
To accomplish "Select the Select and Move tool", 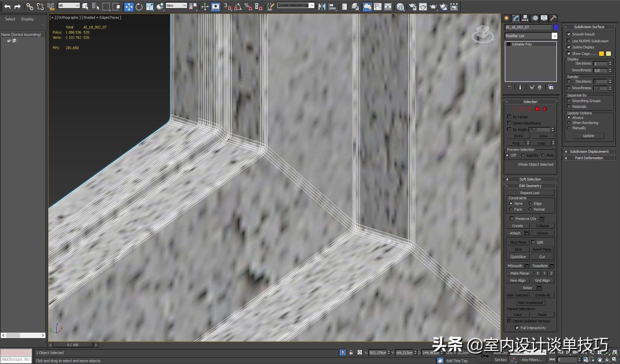I will pos(129,6).
